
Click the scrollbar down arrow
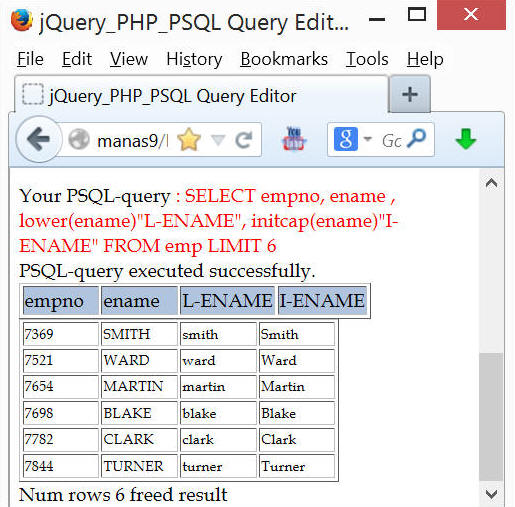click(492, 494)
